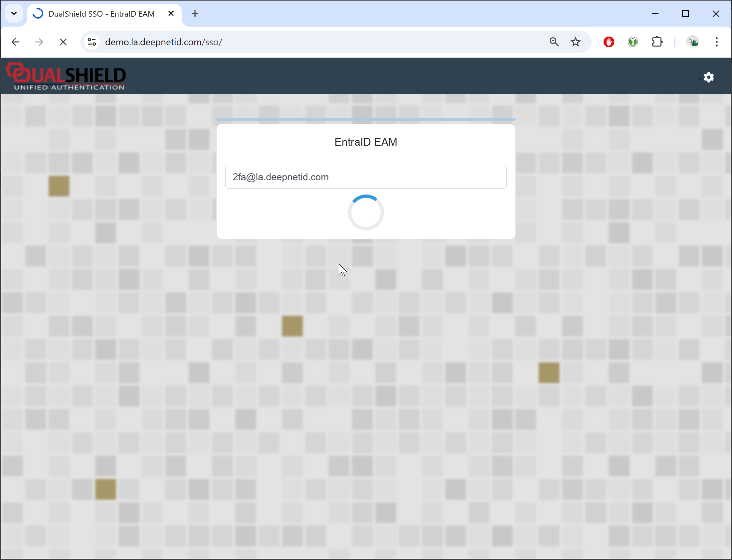Stop loading the page
Screen dimensions: 732x560
tap(63, 42)
